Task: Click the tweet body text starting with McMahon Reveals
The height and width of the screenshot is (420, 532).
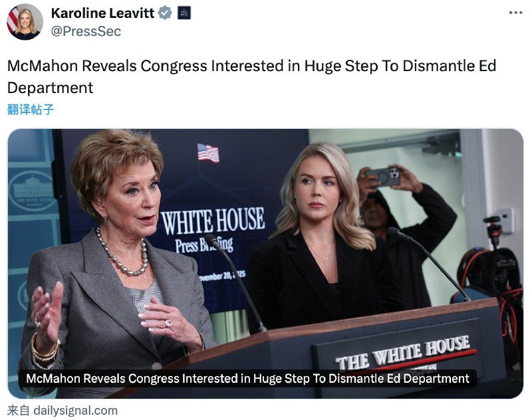Action: 251,76
